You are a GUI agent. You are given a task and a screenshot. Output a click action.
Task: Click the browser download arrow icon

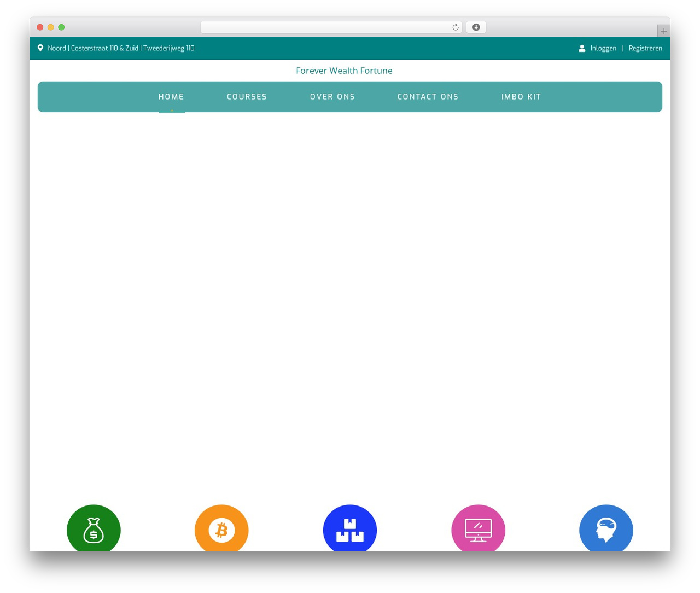(476, 27)
